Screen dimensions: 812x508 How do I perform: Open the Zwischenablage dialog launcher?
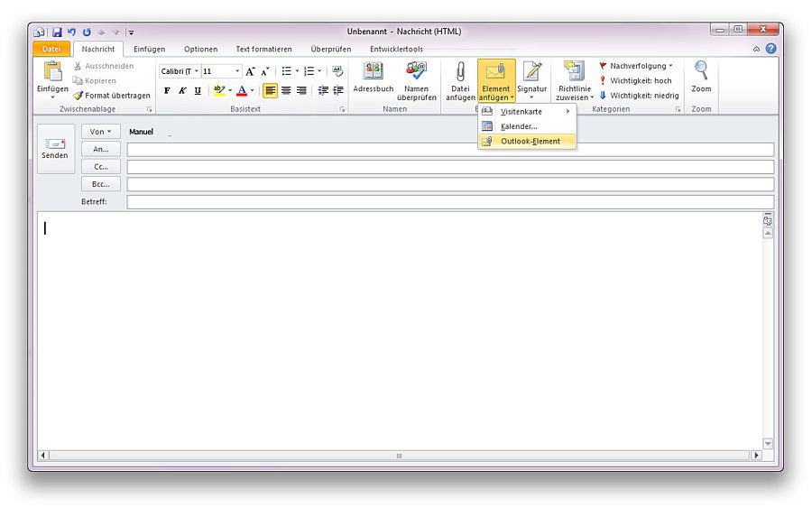coord(150,109)
